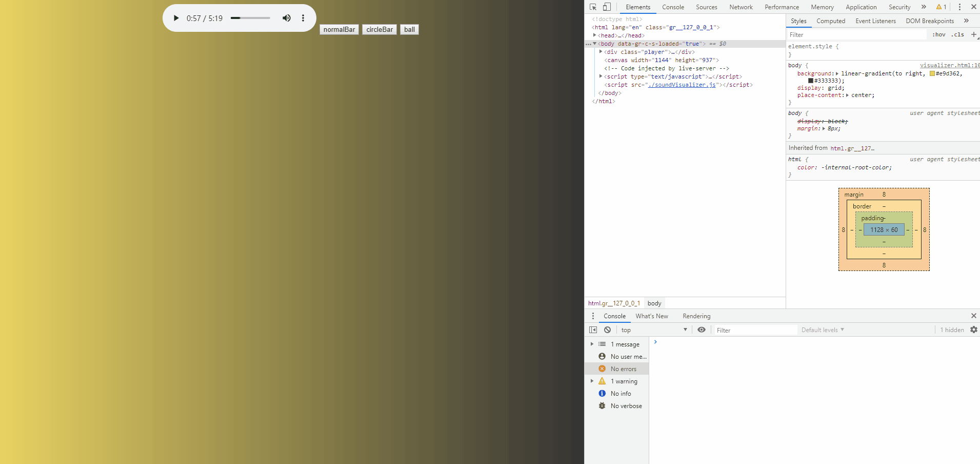Expand the head element node
The height and width of the screenshot is (464, 980).
tap(595, 35)
